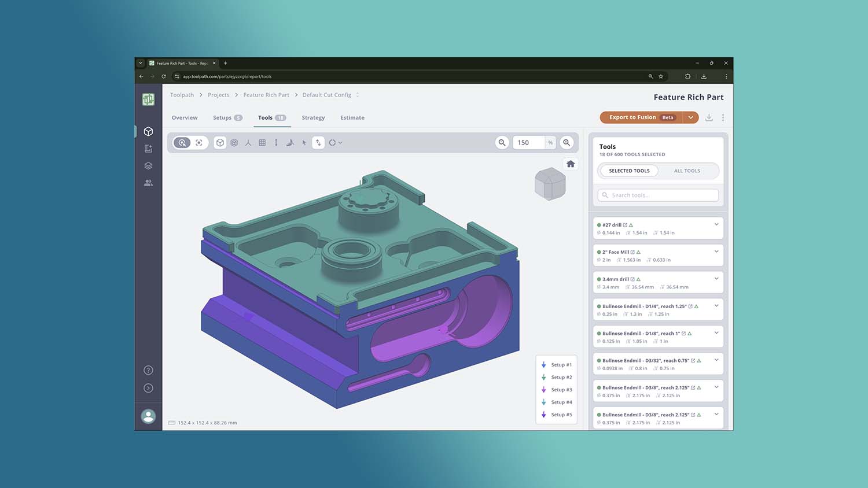
Task: Click the axis triad icon in toolbar
Action: 248,143
